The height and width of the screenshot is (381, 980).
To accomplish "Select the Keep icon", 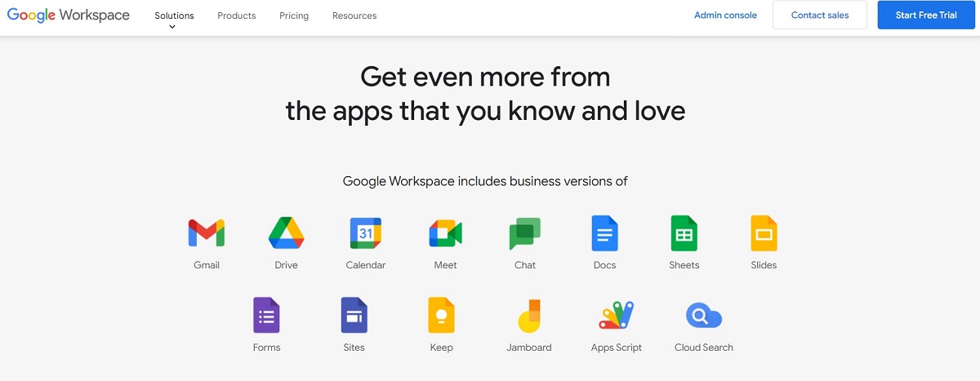I will coord(441,315).
